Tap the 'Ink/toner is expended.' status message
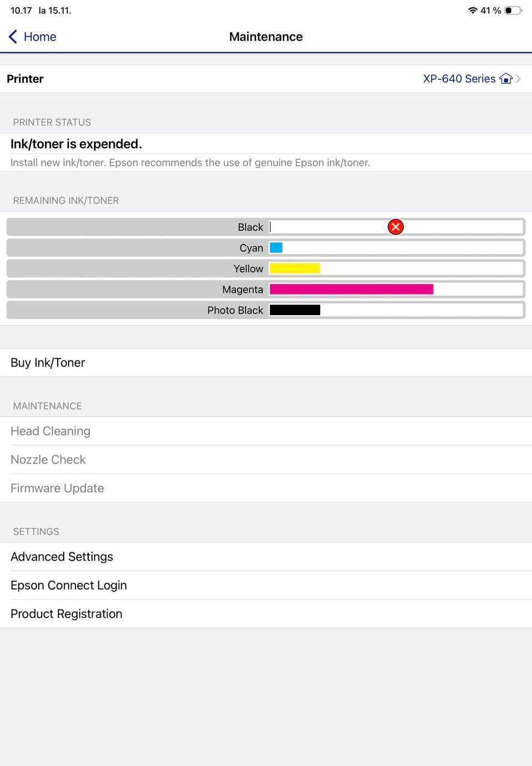Screen dimensions: 532x766 tap(76, 144)
